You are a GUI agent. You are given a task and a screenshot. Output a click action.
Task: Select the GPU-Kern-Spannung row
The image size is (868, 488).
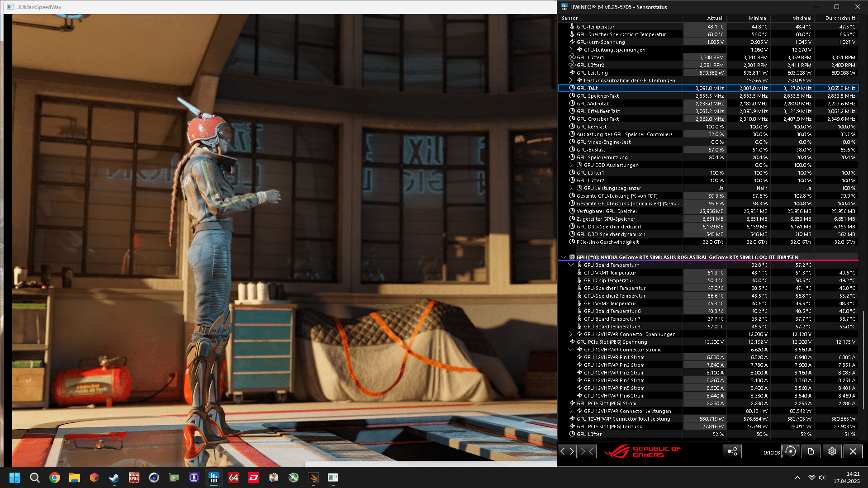(x=708, y=42)
